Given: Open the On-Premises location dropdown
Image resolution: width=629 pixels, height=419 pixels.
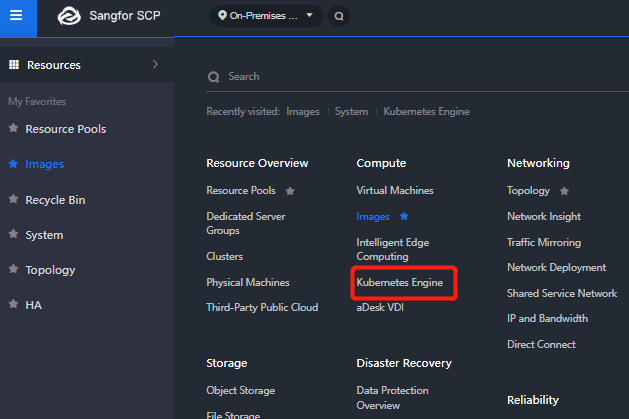Looking at the screenshot, I should coord(266,16).
